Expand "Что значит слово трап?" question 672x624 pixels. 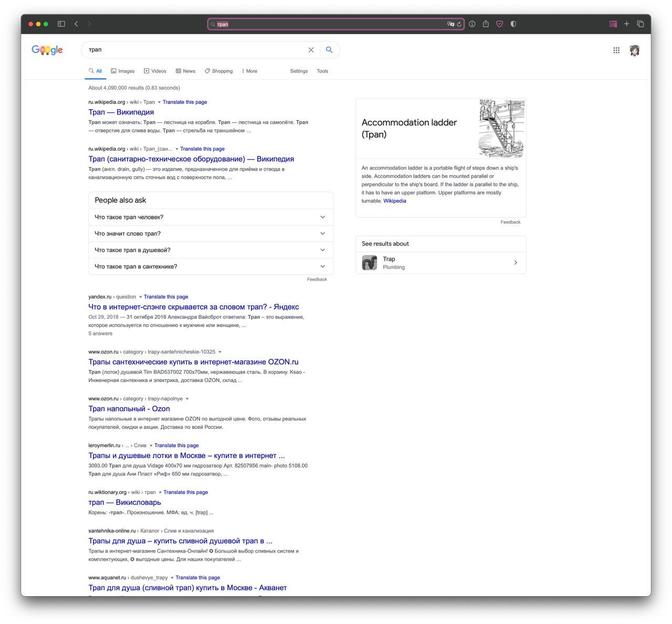(211, 234)
